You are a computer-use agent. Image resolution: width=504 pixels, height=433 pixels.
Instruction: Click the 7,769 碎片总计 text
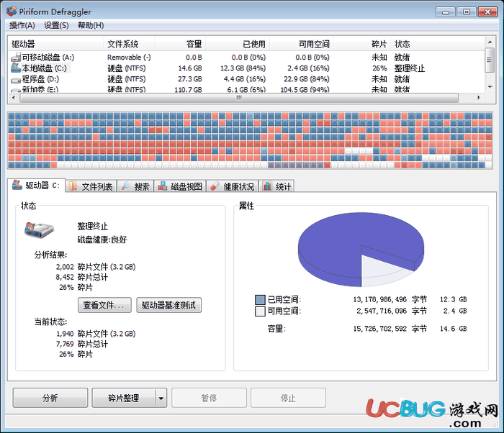pos(82,344)
